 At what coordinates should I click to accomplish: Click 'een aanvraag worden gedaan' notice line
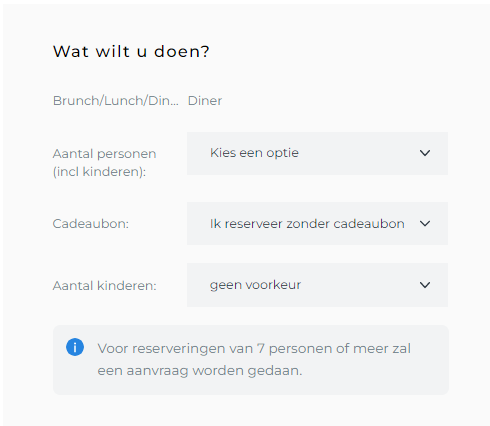tap(200, 371)
